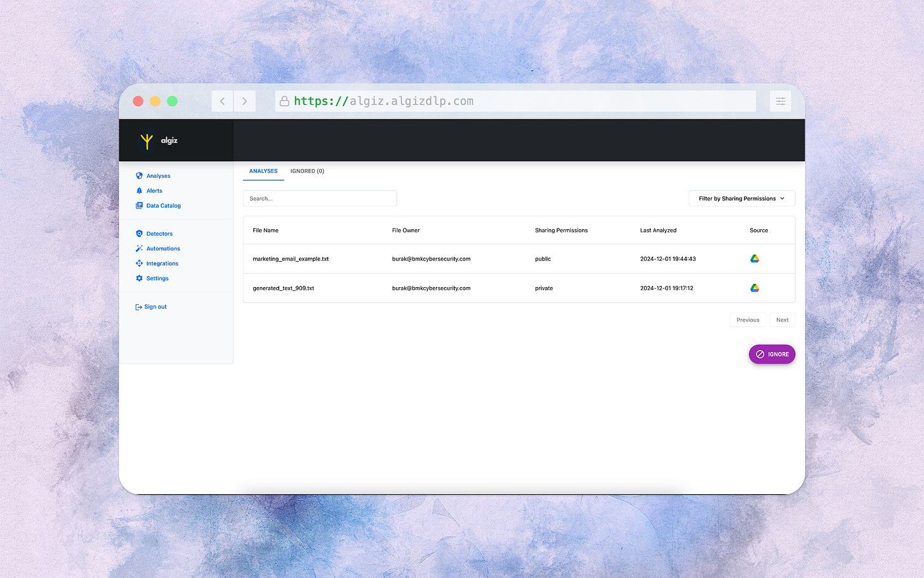Click owner email in generated_text_909.txt row
The width and height of the screenshot is (924, 578).
coord(432,288)
